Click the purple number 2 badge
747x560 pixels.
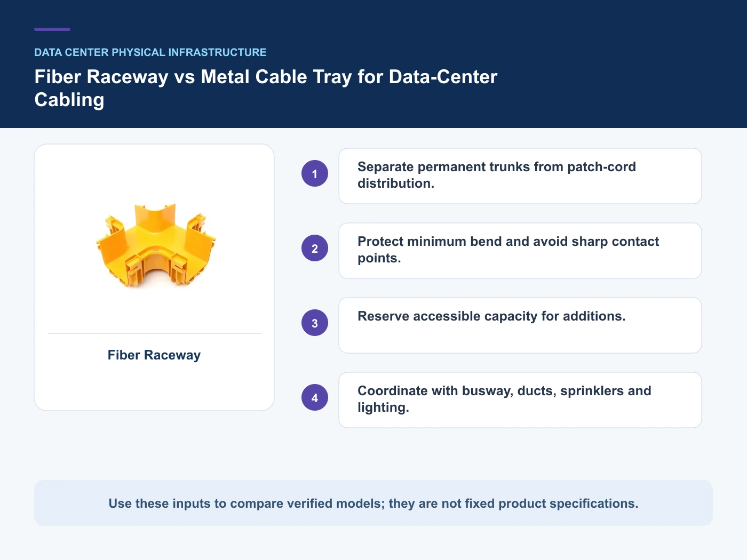coord(315,248)
